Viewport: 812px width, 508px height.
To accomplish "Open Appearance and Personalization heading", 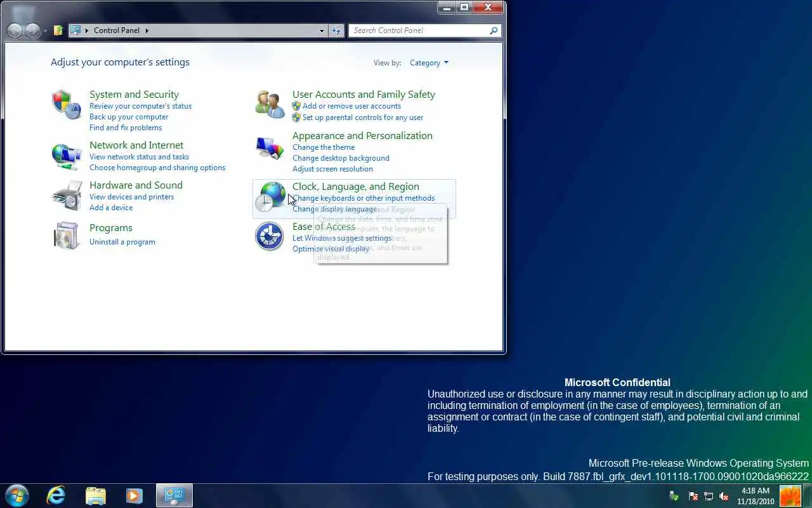I will (362, 136).
